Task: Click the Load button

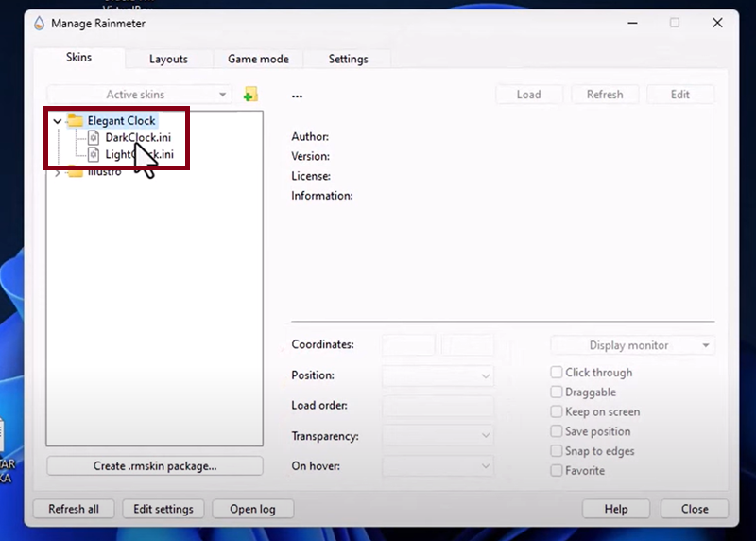Action: coord(529,95)
